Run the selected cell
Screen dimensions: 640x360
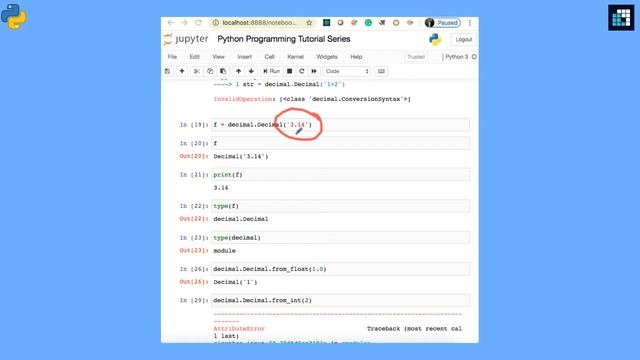pos(271,71)
